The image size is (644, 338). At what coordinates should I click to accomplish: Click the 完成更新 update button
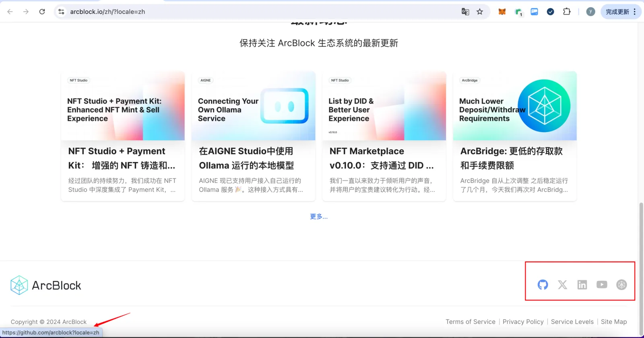pos(621,12)
